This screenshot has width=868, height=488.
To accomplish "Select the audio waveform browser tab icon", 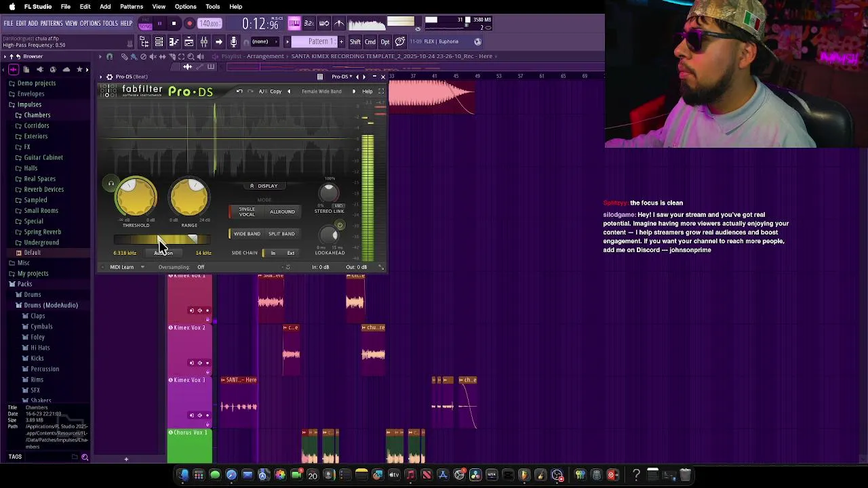I will pos(13,69).
